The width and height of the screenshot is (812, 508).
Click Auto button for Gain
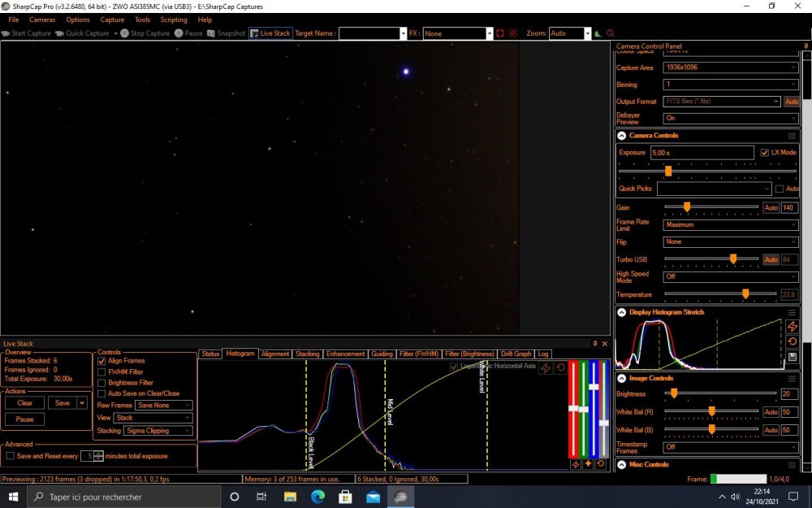click(x=771, y=207)
